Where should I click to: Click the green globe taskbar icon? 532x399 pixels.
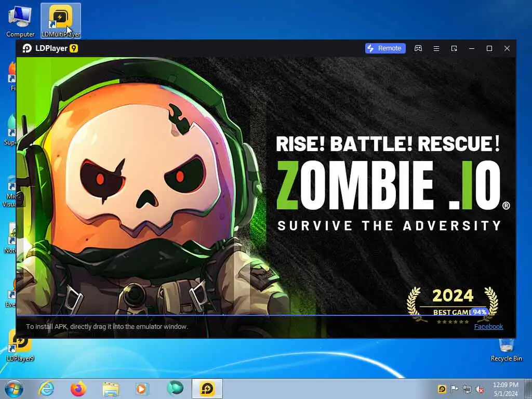(x=175, y=389)
